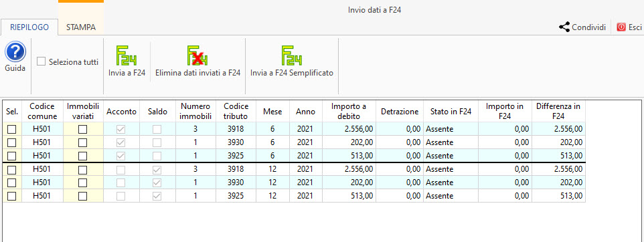Toggle Immobili variati for 3918 month 6 row

(x=83, y=129)
